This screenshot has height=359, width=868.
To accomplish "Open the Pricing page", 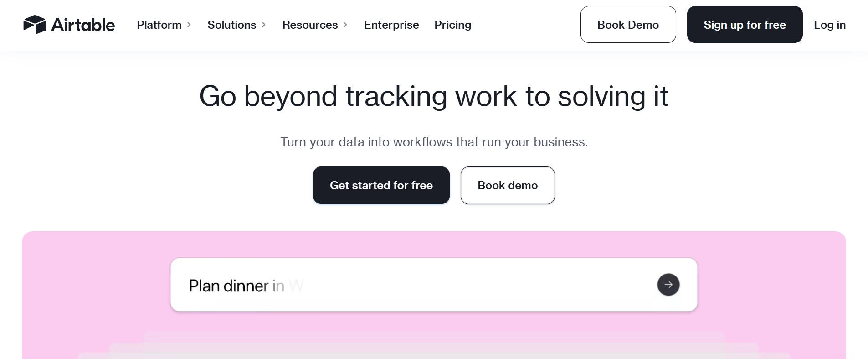I will coord(452,25).
